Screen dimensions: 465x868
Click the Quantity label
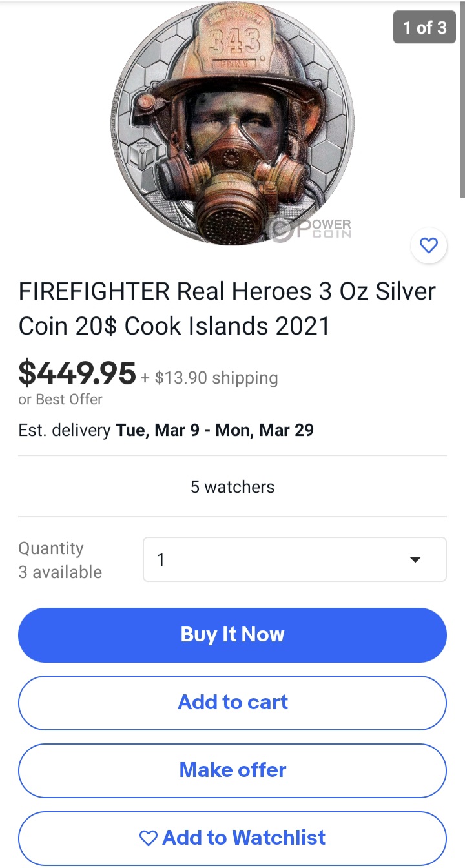pos(51,548)
